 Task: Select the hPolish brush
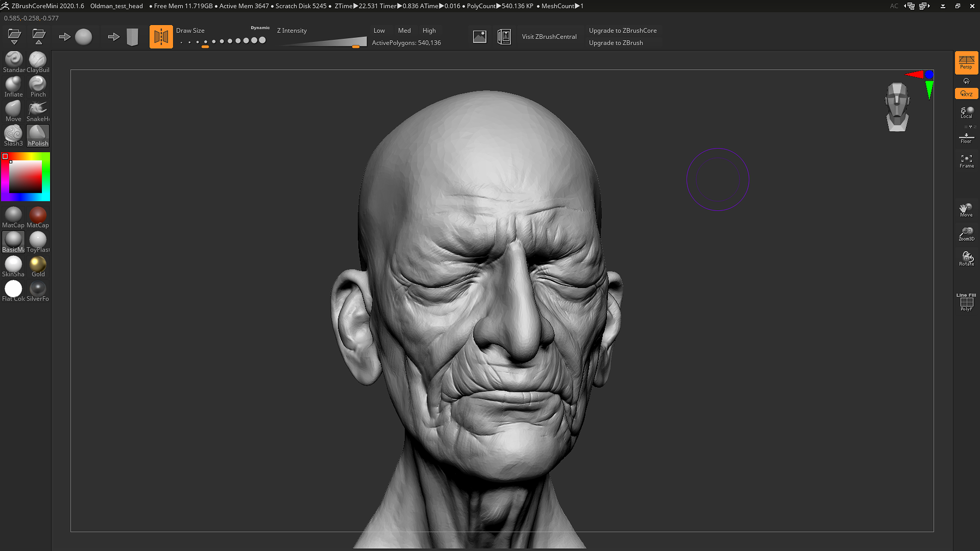point(38,132)
